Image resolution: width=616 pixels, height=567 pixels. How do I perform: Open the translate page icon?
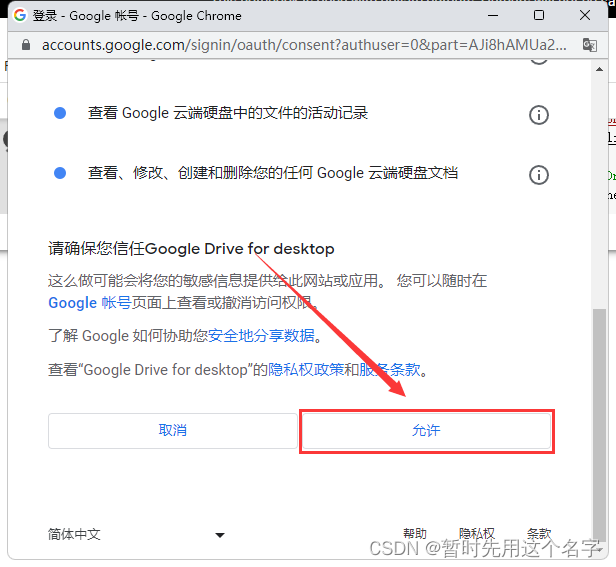click(590, 45)
